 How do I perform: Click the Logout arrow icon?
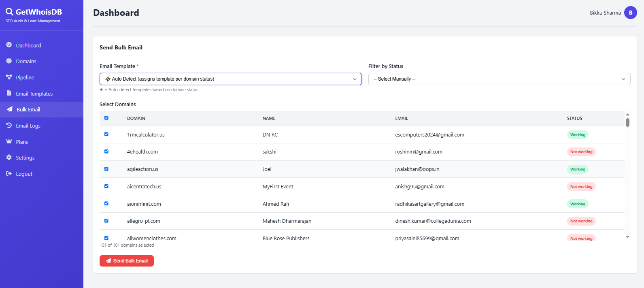9,174
